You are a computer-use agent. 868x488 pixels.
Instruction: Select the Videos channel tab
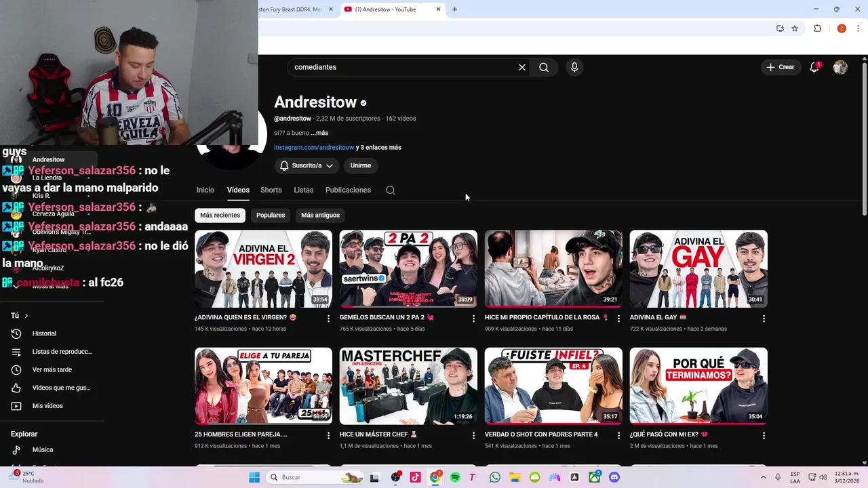click(238, 190)
